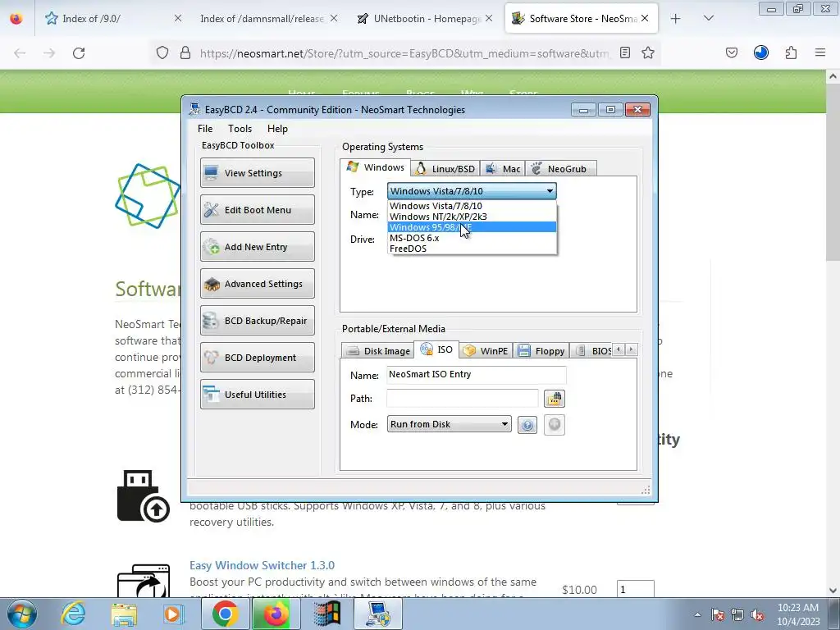Screen dimensions: 840x630
Task: Open the Help menu in EasyBCD
Action: (x=277, y=129)
